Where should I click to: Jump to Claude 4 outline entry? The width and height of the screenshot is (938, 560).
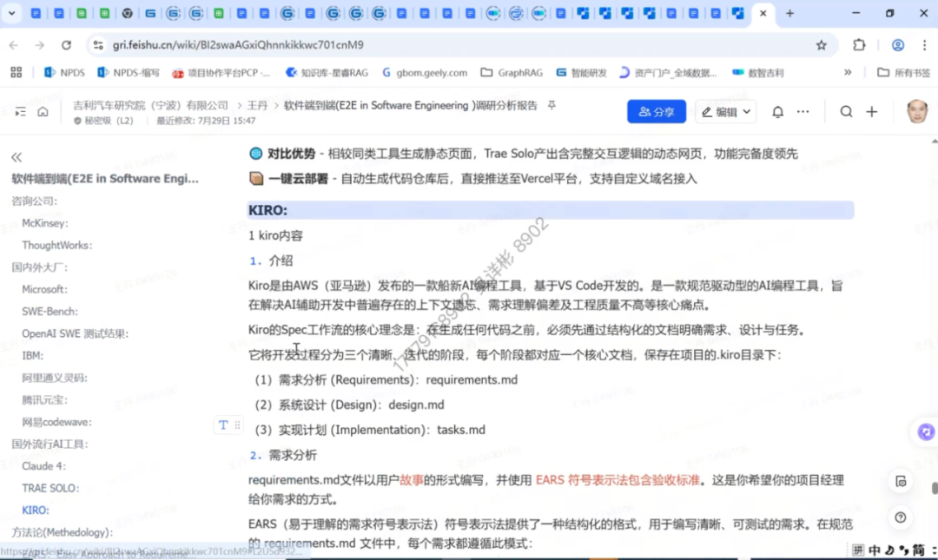tap(43, 466)
